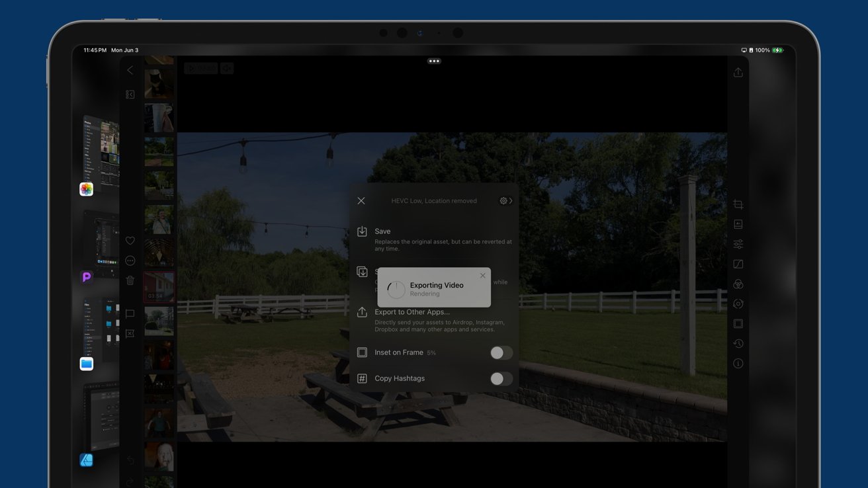This screenshot has height=488, width=868.
Task: Enable the Inset on Frame switch
Action: coord(501,353)
